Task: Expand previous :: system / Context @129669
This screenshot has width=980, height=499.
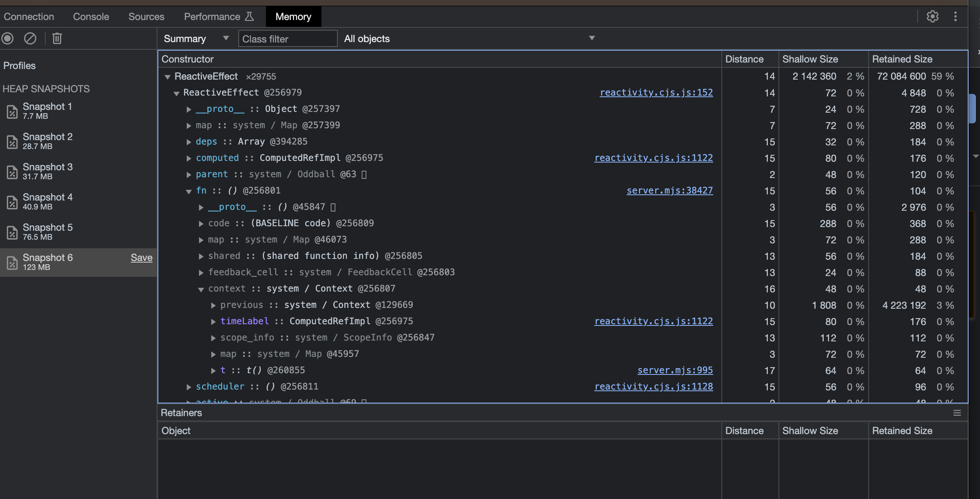Action: coord(213,305)
